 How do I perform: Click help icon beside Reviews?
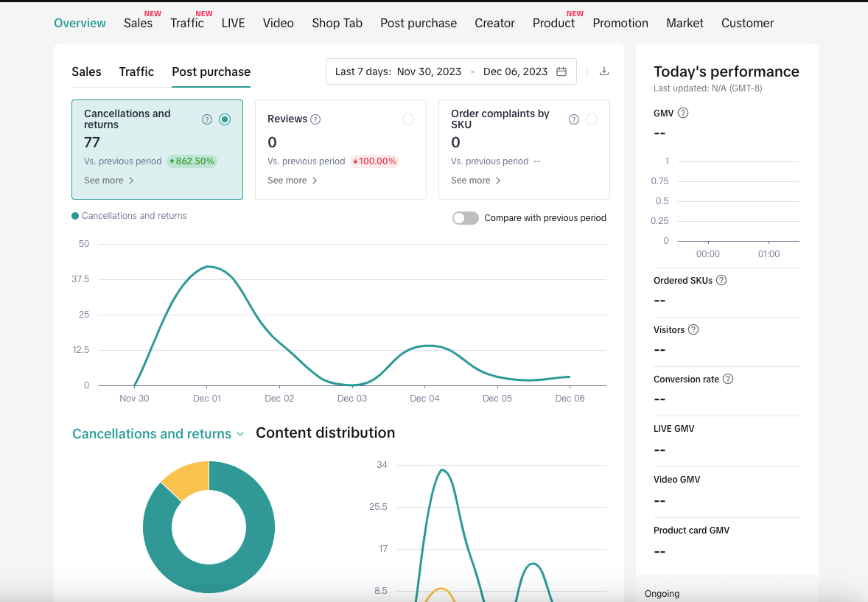pos(315,119)
